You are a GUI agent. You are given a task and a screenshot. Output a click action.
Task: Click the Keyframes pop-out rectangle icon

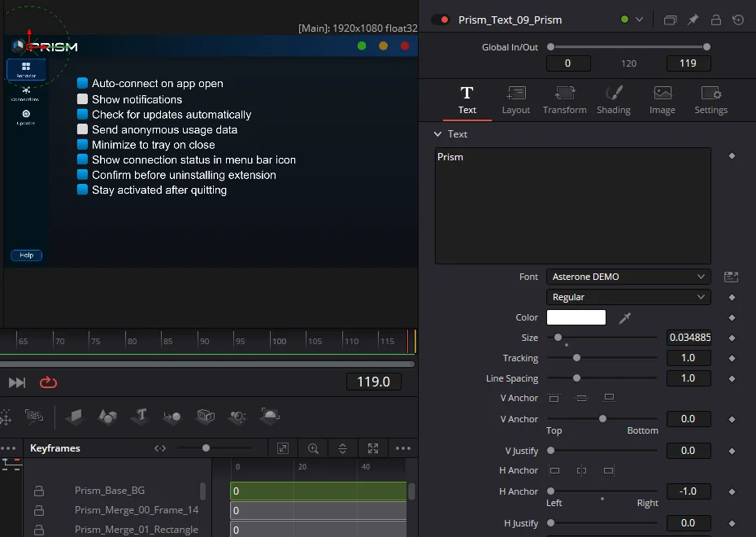[283, 448]
